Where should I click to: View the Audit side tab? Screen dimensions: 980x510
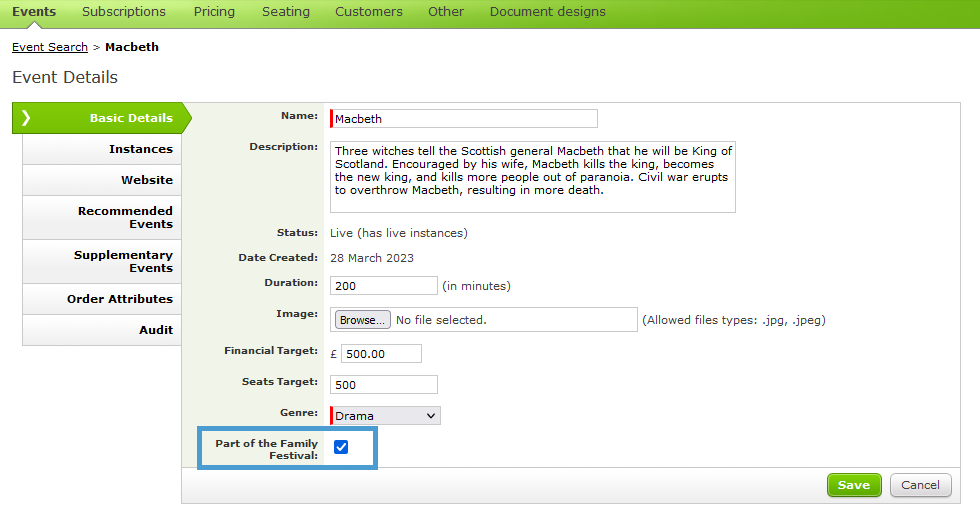(x=102, y=330)
